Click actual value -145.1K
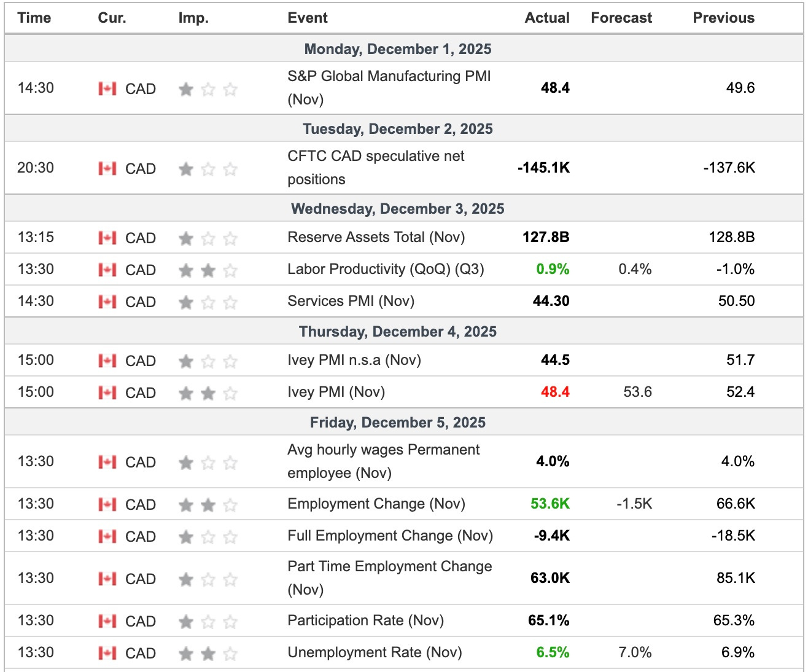This screenshot has width=808, height=672. (544, 168)
